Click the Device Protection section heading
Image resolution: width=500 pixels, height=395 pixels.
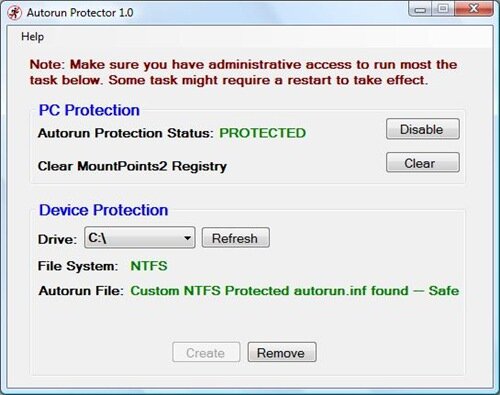(x=104, y=210)
